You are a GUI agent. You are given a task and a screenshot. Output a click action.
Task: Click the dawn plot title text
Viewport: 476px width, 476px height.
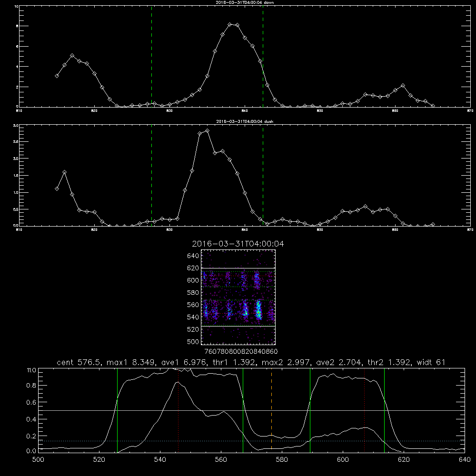245,2
